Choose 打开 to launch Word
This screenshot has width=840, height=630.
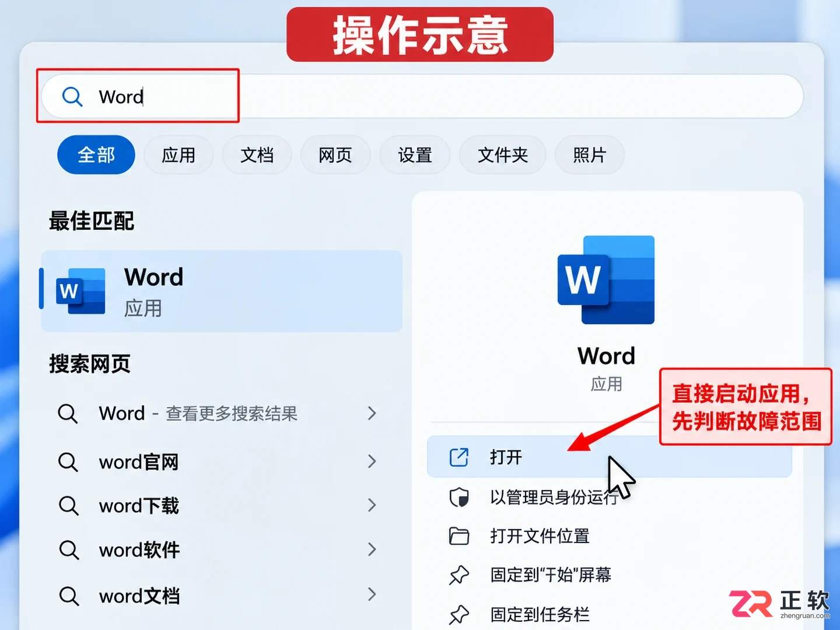(x=610, y=457)
